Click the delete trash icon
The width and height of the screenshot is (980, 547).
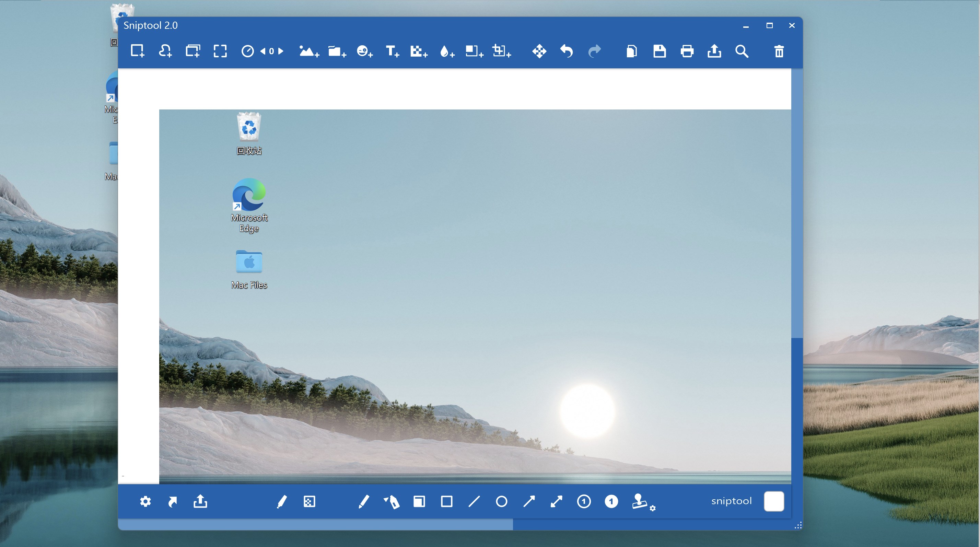click(779, 51)
